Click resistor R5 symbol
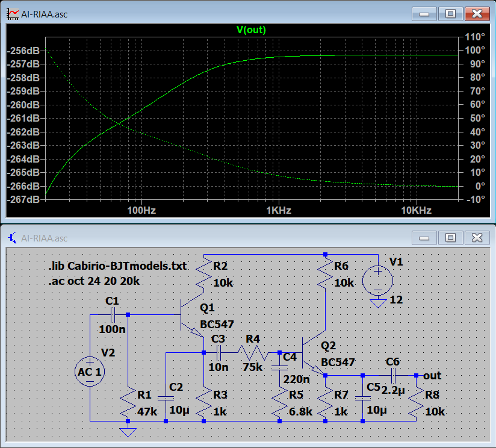 pyautogui.click(x=280, y=402)
